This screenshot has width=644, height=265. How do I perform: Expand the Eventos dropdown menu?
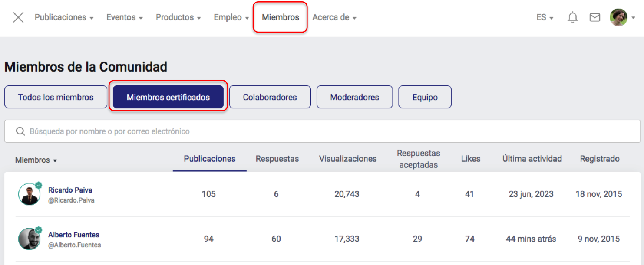tap(124, 18)
